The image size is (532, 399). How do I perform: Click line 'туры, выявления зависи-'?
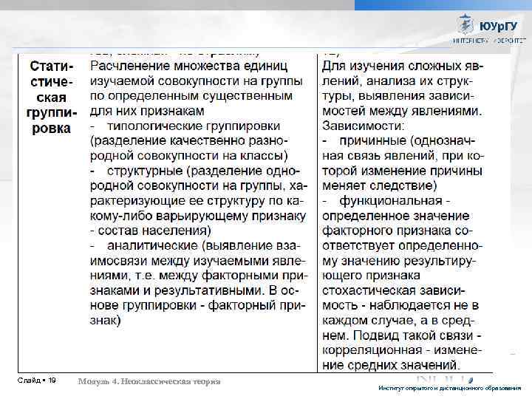tap(398, 96)
